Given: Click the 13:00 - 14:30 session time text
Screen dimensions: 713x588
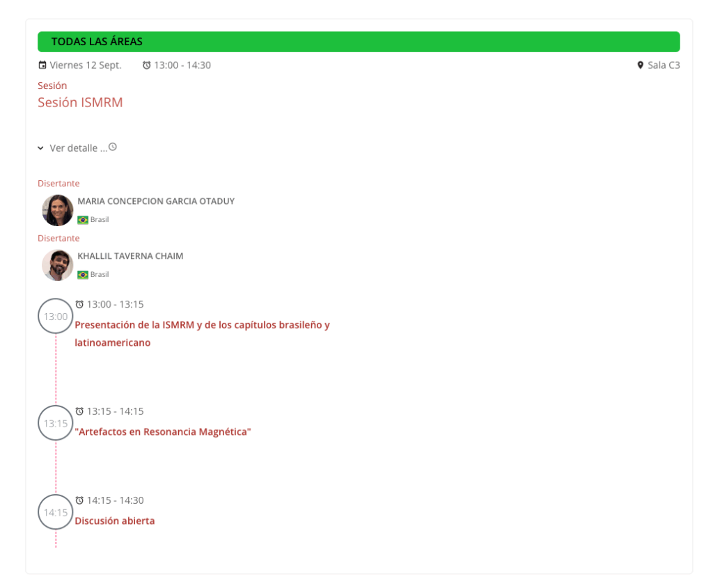Looking at the screenshot, I should click(182, 65).
